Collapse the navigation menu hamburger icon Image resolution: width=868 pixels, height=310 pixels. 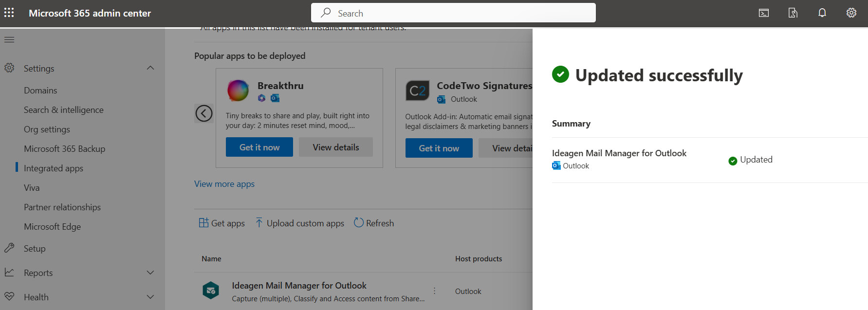point(9,39)
